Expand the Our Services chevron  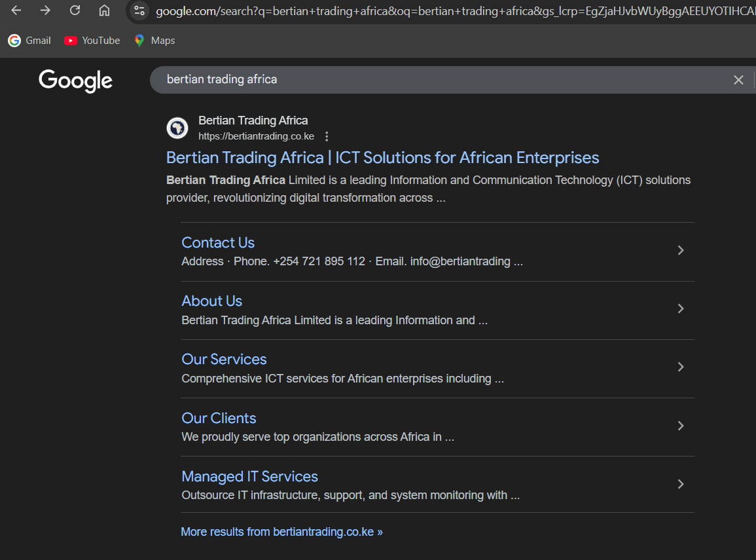[x=681, y=367]
